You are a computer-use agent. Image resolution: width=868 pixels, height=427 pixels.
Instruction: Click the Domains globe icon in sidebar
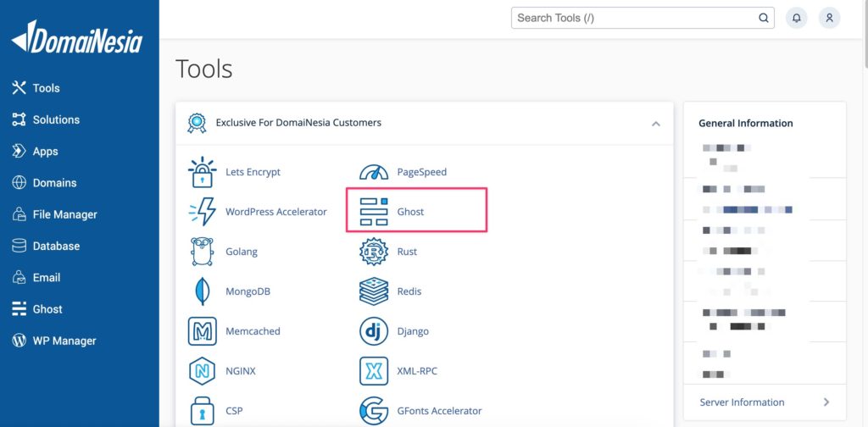pyautogui.click(x=19, y=182)
